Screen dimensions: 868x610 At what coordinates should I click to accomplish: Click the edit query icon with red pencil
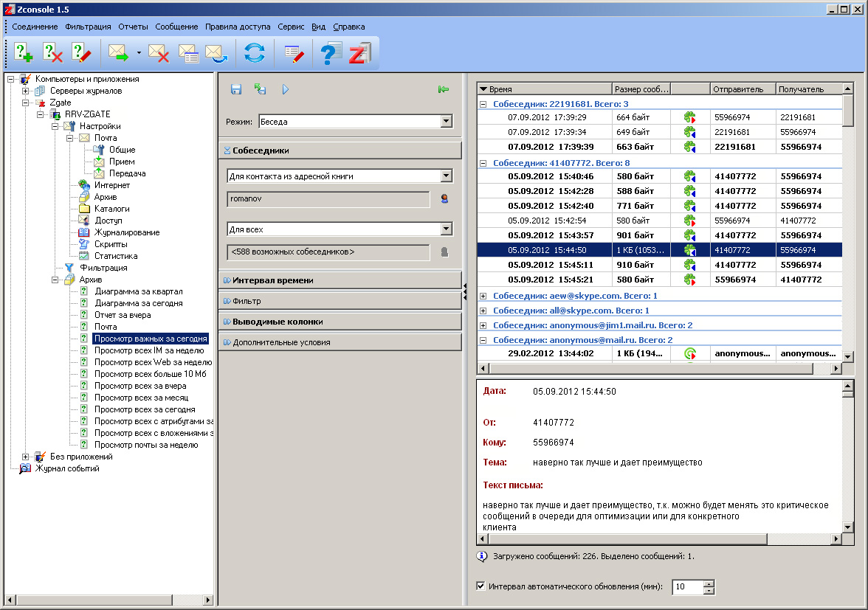pos(81,53)
